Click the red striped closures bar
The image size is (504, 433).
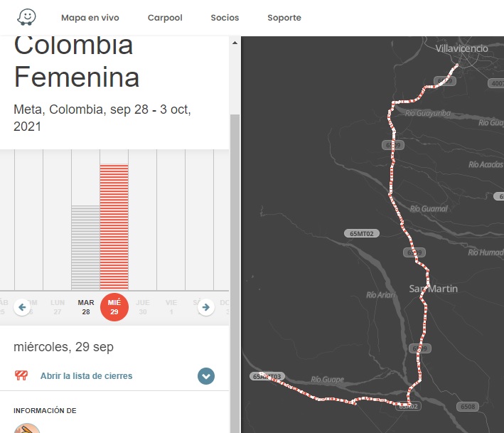point(114,226)
